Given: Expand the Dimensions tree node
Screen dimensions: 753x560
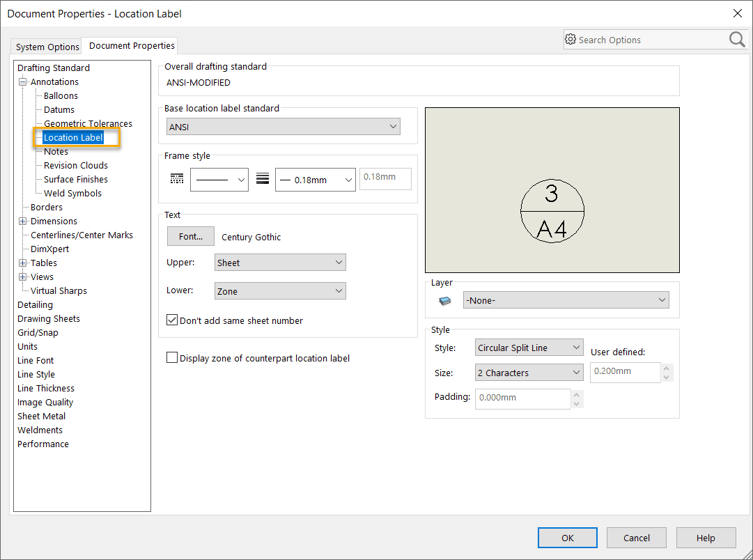Looking at the screenshot, I should pos(22,221).
